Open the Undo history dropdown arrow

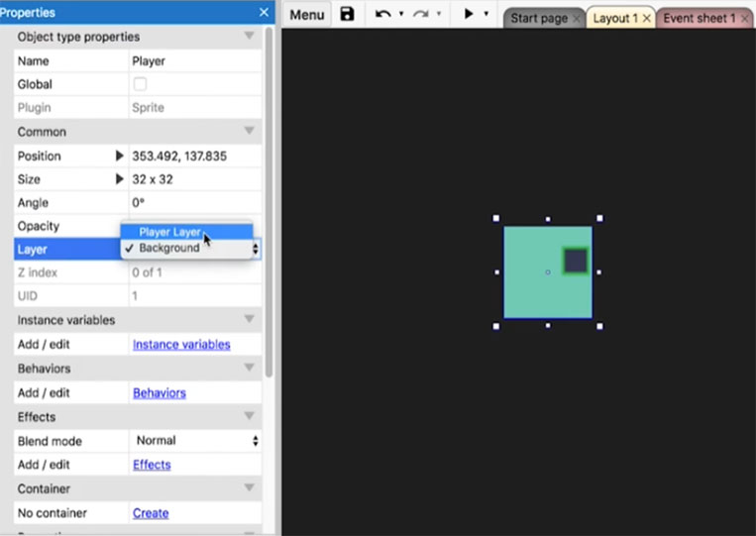[x=401, y=14]
